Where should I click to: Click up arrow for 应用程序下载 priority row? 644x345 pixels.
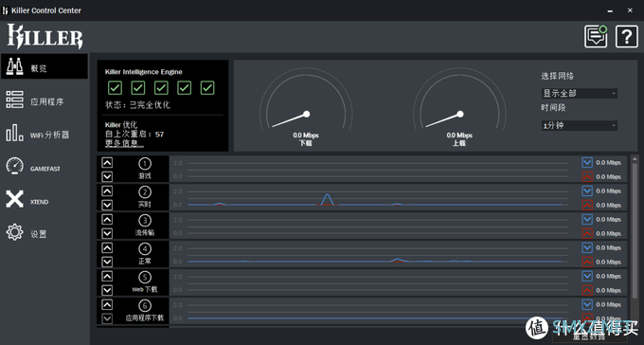(x=107, y=304)
